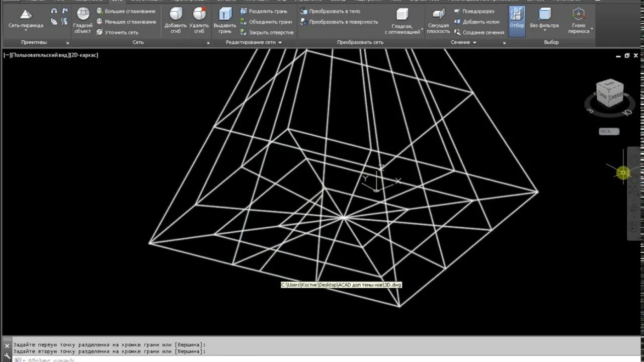This screenshot has height=362, width=644.
Task: Click the [−] viewport controls label
Action: (x=8, y=55)
